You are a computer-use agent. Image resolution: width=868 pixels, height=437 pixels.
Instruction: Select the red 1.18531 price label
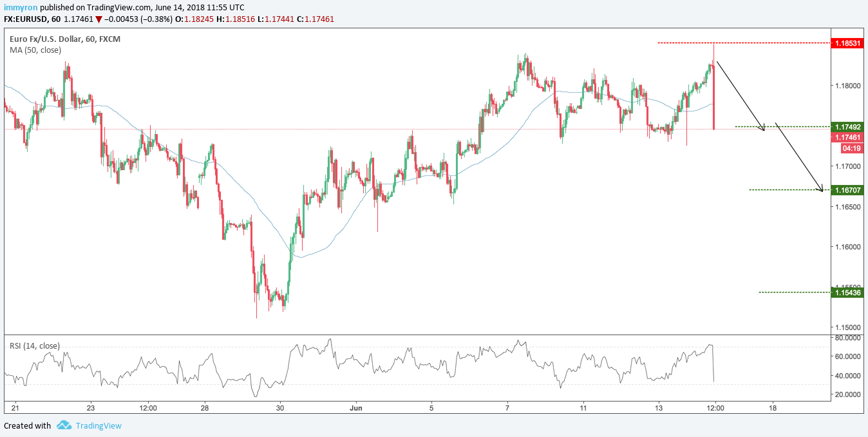[847, 44]
